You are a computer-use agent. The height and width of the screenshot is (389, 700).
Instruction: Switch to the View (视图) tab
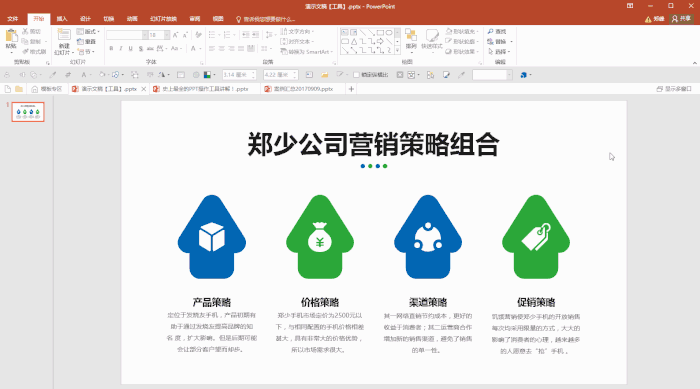tap(218, 19)
